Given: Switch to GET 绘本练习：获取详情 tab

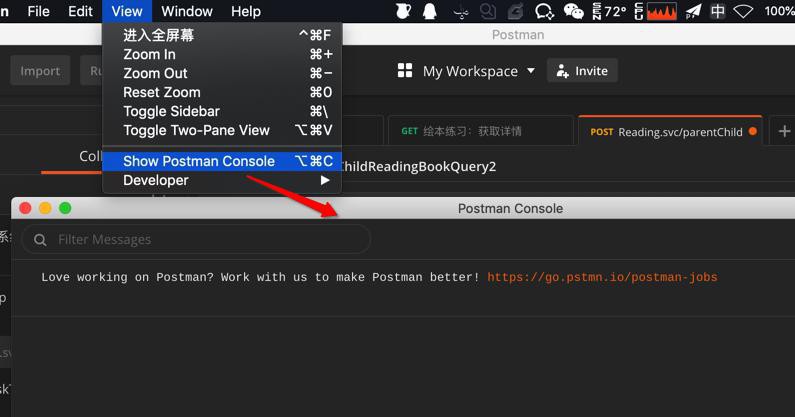Looking at the screenshot, I should point(481,131).
